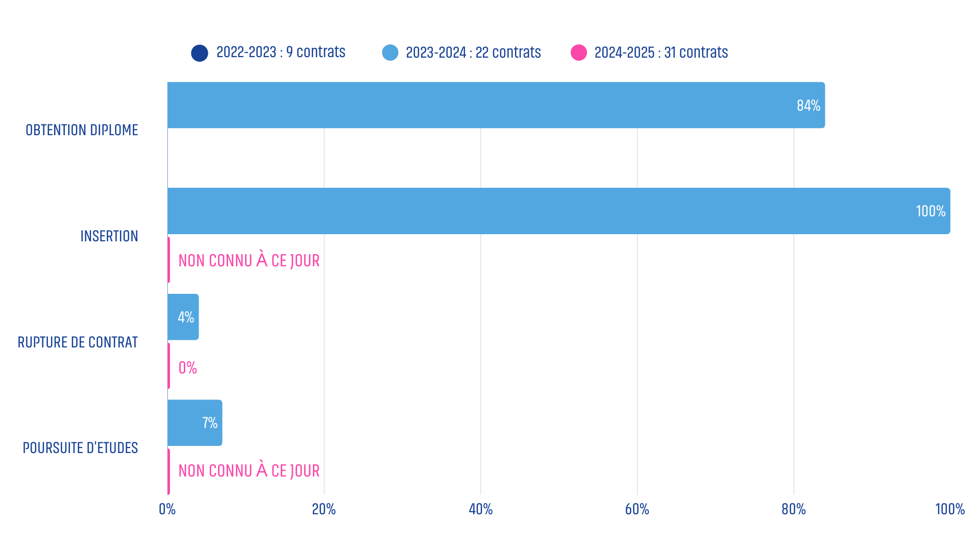980x551 pixels.
Task: Click the OBTENTION DIPLOME axis label
Action: [82, 130]
